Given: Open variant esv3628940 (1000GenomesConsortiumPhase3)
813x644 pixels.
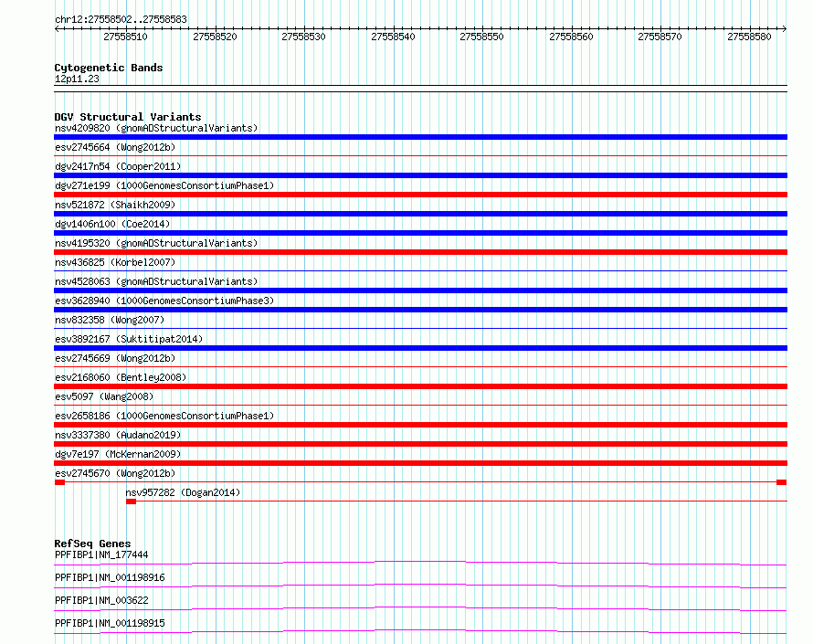Looking at the screenshot, I should click(x=164, y=301).
